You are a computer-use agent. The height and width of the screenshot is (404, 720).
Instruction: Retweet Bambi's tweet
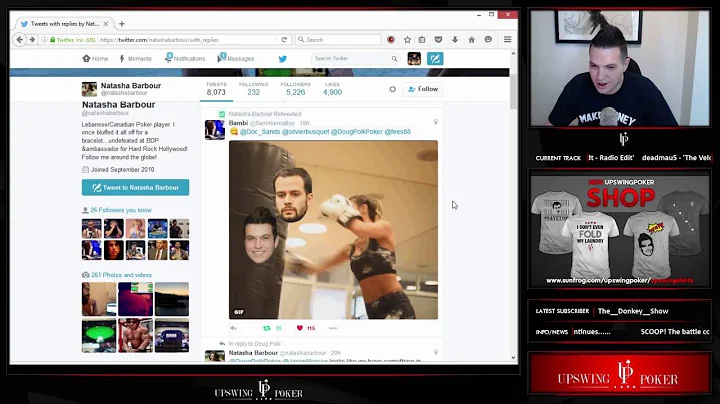(267, 328)
